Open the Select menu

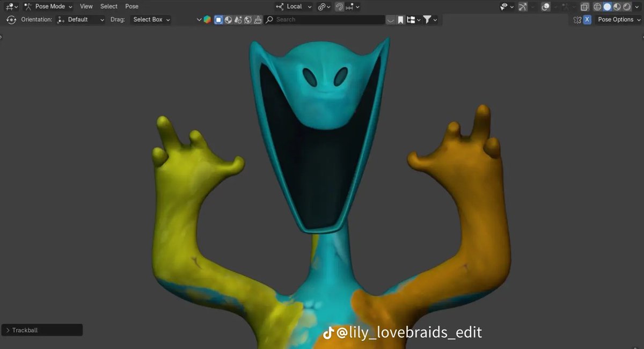[109, 6]
